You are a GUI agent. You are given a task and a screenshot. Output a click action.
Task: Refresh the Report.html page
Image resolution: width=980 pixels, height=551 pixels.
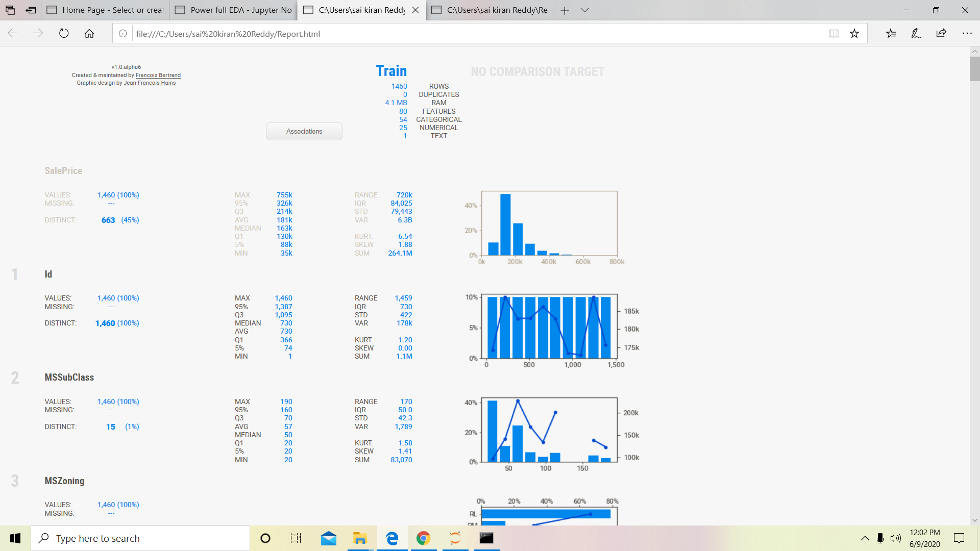(63, 33)
